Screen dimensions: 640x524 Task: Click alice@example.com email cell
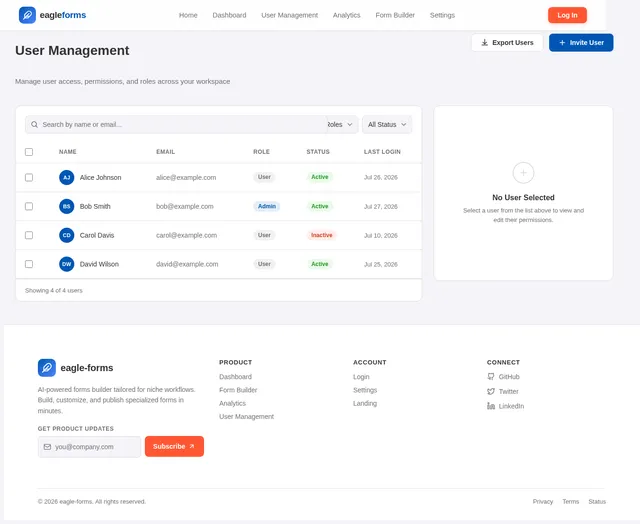click(186, 178)
